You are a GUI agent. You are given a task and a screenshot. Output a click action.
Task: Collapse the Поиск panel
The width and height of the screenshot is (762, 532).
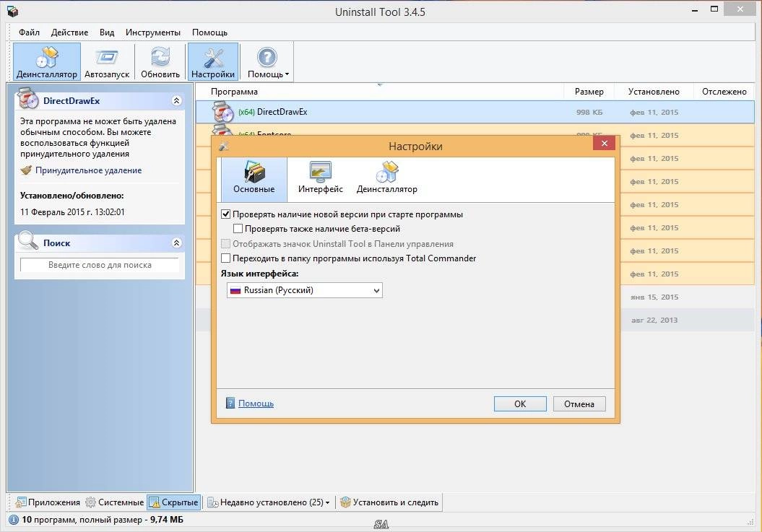(176, 243)
